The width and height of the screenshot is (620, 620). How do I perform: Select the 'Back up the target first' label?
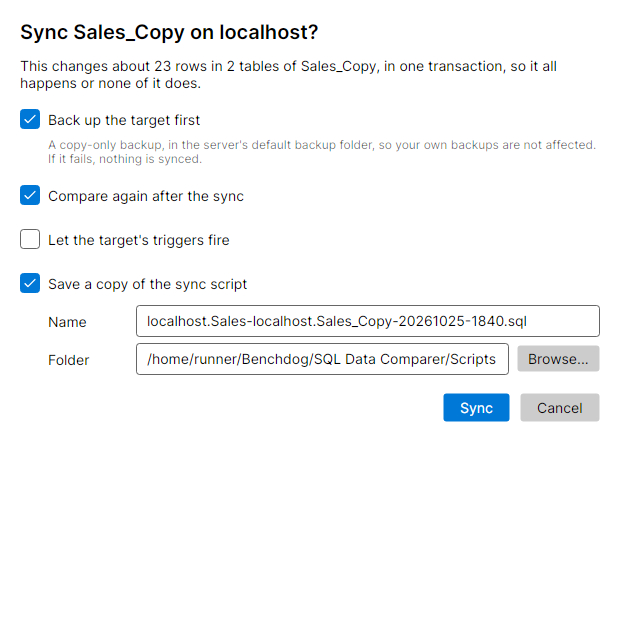click(x=124, y=120)
